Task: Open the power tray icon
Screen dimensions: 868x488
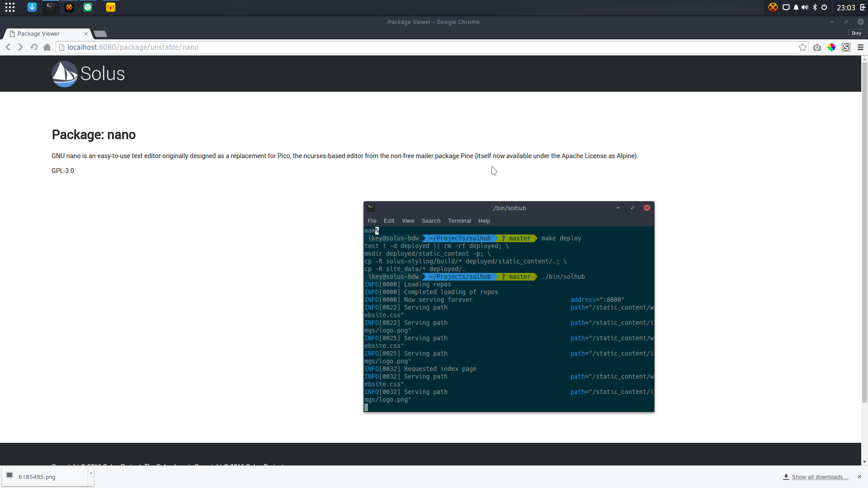Action: point(824,7)
